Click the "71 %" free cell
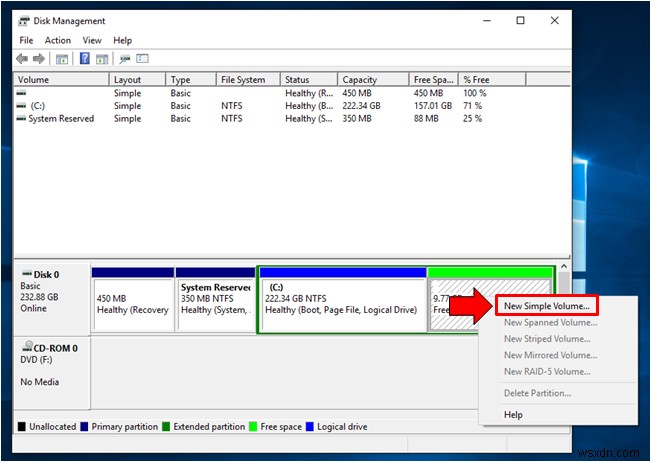This screenshot has width=651, height=463. click(472, 106)
